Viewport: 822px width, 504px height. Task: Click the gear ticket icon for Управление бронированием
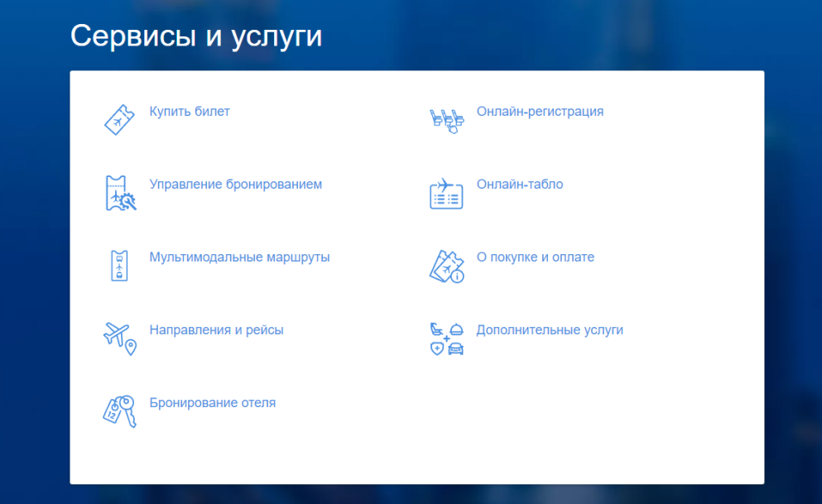[119, 193]
